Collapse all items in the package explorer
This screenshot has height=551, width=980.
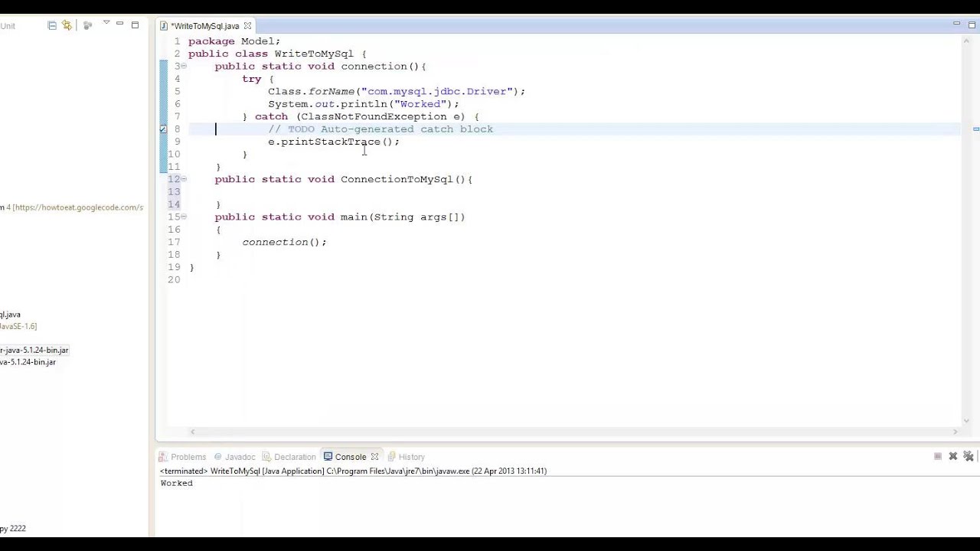[52, 25]
